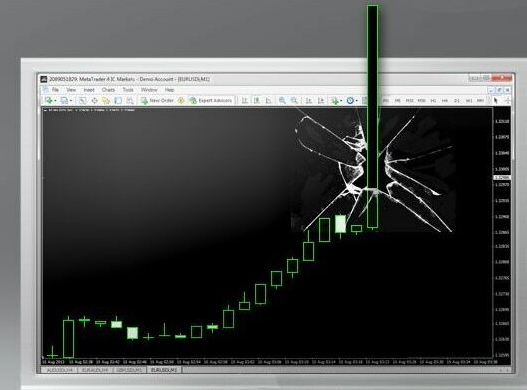This screenshot has width=527, height=390.
Task: Expand the New Chart dropdown arrow
Action: 55,101
